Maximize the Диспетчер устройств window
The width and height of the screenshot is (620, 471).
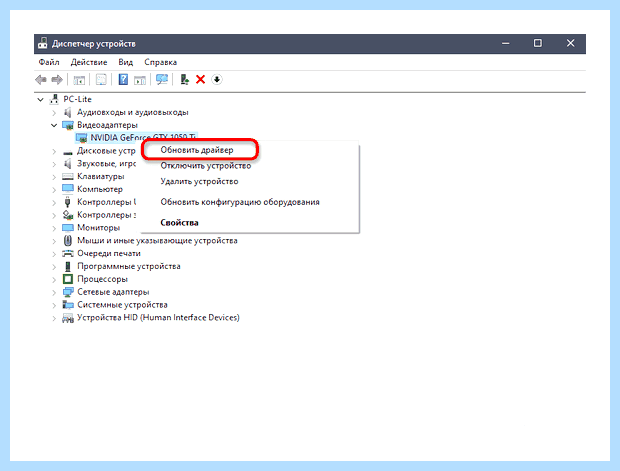point(538,43)
